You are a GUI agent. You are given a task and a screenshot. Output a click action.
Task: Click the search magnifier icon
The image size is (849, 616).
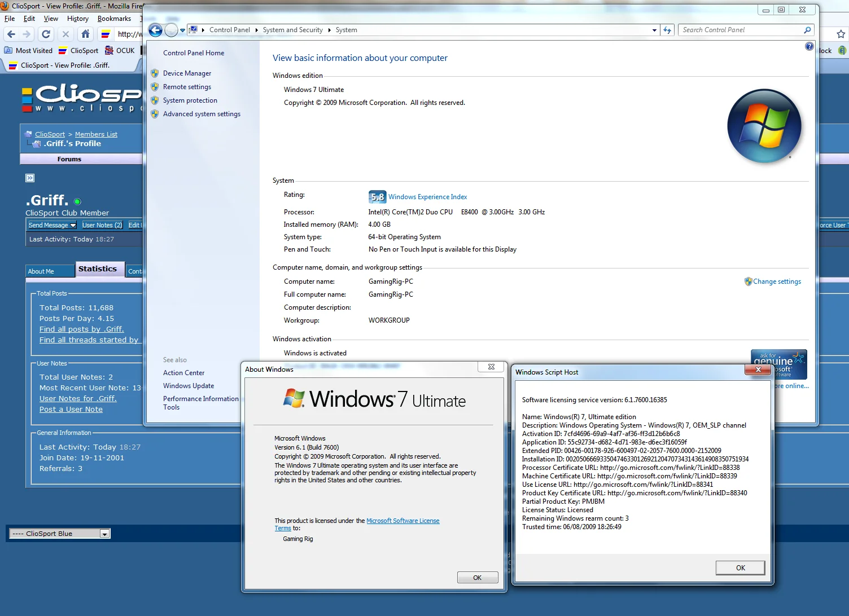[x=807, y=30]
